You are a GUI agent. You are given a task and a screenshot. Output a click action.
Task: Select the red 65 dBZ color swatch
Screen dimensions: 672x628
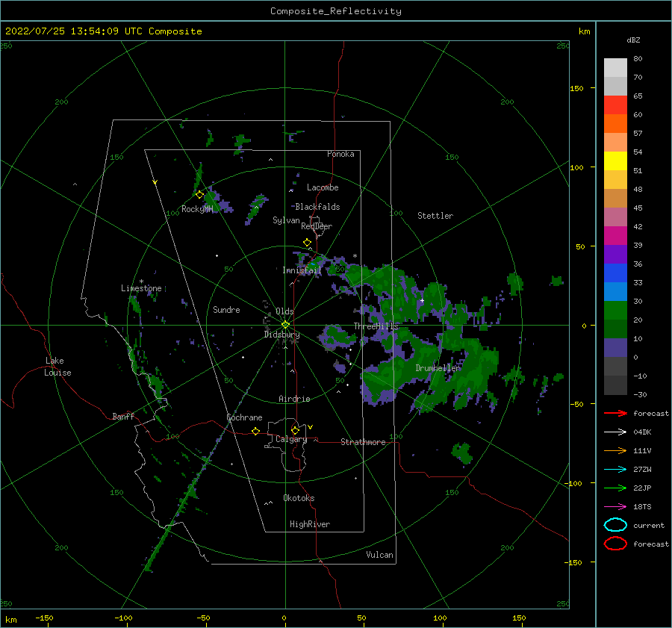tap(615, 105)
